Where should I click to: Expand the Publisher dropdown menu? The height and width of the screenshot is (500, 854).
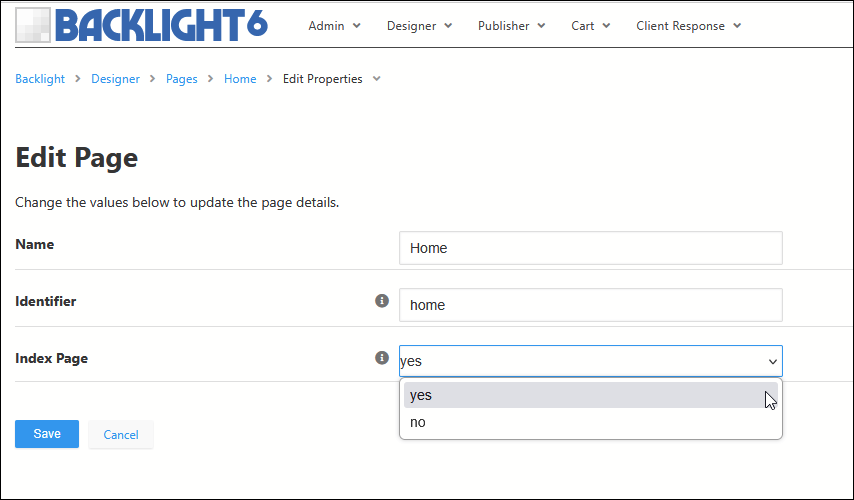click(511, 26)
